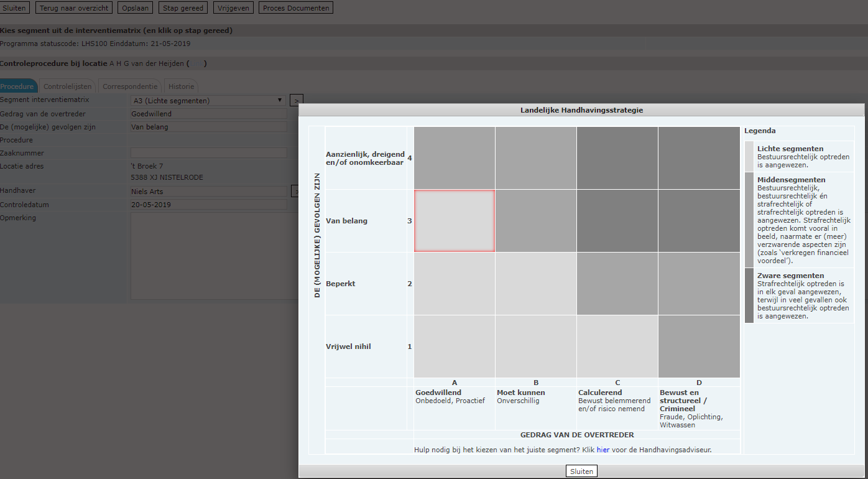Screen dimensions: 868x479
Task: Select matrix cell D4 in top-right corner
Action: (x=699, y=158)
